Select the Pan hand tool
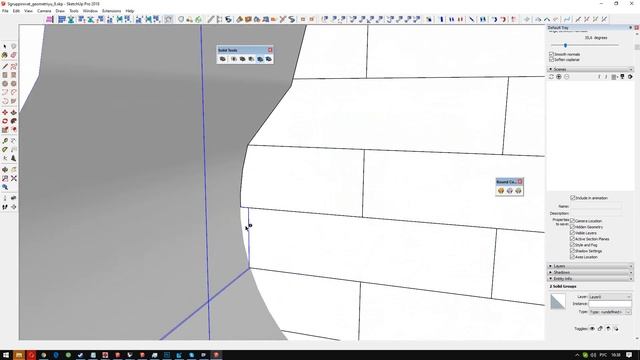Screen dimensions: 640x360 pos(13,169)
